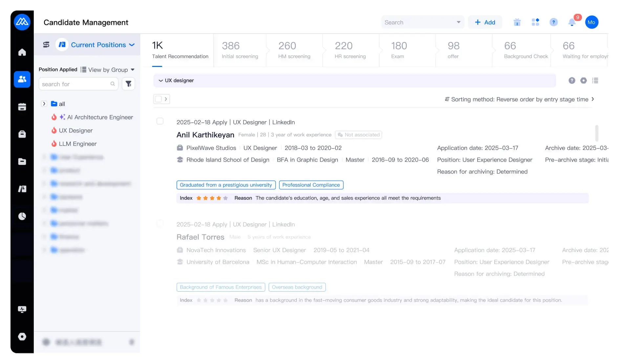
Task: Toggle the select-all candidates checkbox
Action: point(159,99)
